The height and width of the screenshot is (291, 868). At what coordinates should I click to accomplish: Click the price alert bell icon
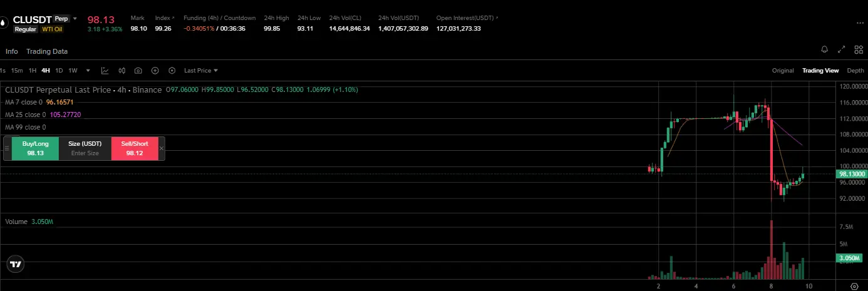click(825, 49)
